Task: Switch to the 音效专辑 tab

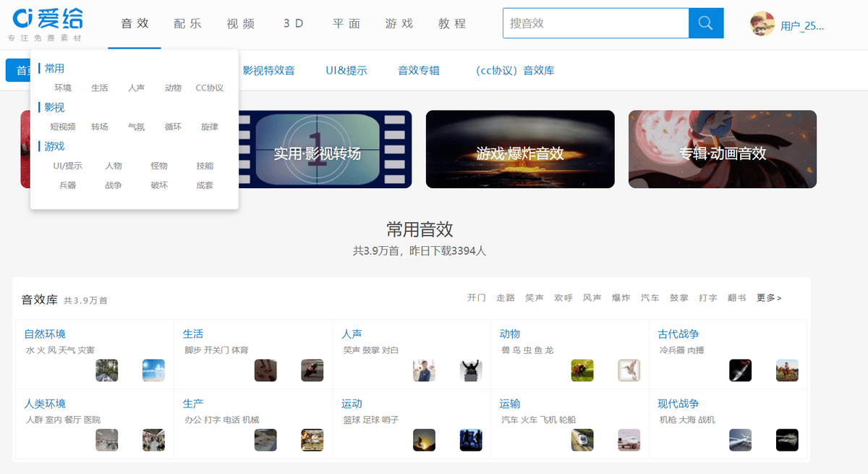Action: click(x=418, y=71)
